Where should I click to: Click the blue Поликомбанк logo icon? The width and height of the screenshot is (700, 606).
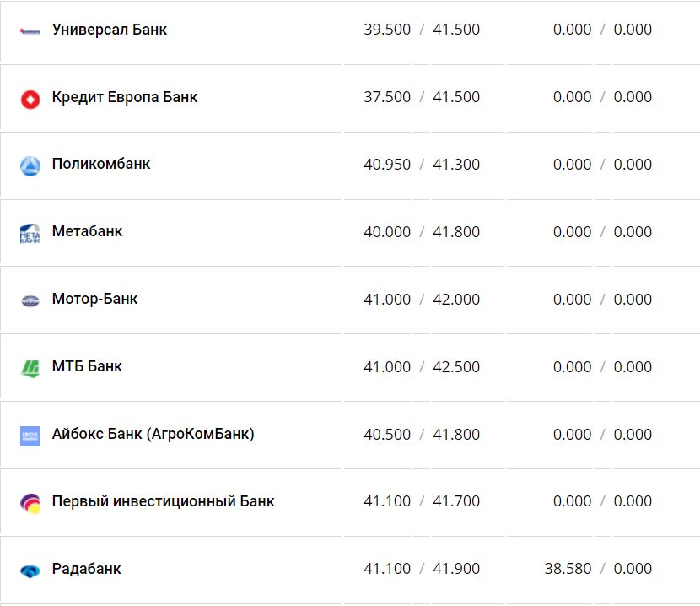(x=30, y=165)
